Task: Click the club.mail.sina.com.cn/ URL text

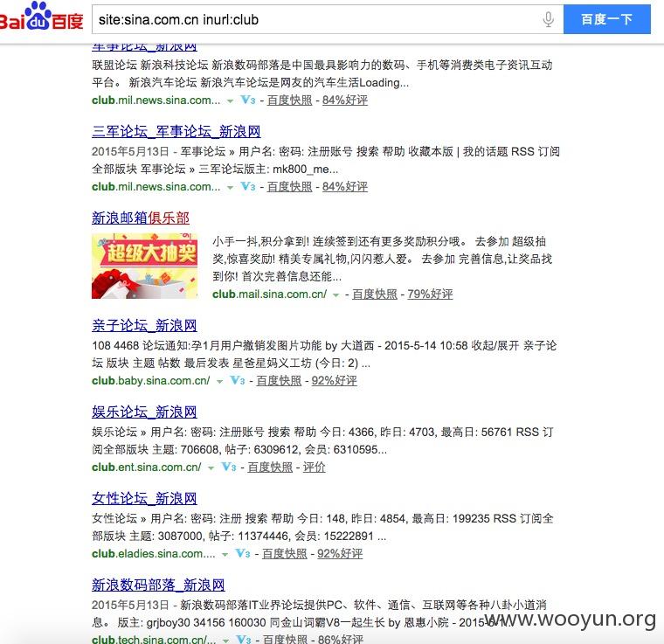Action: click(x=270, y=294)
